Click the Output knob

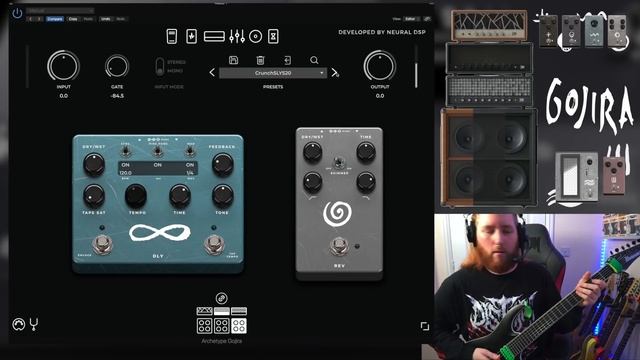pyautogui.click(x=380, y=66)
